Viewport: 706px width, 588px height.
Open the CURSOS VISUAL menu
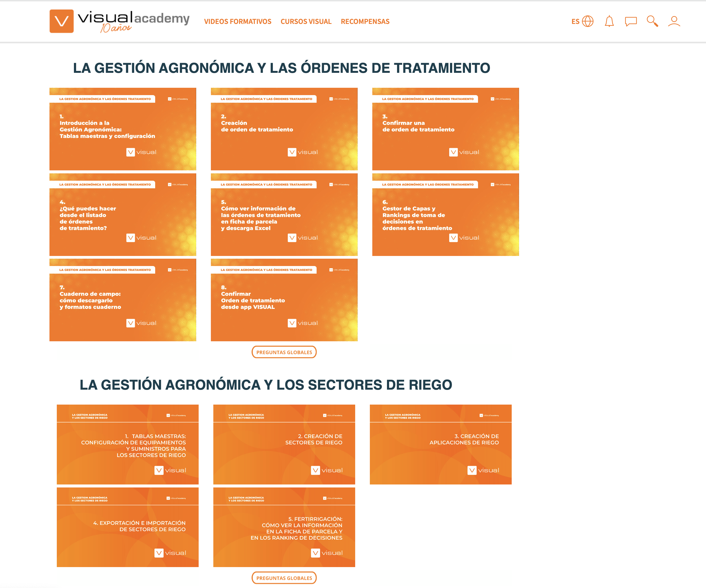(306, 21)
